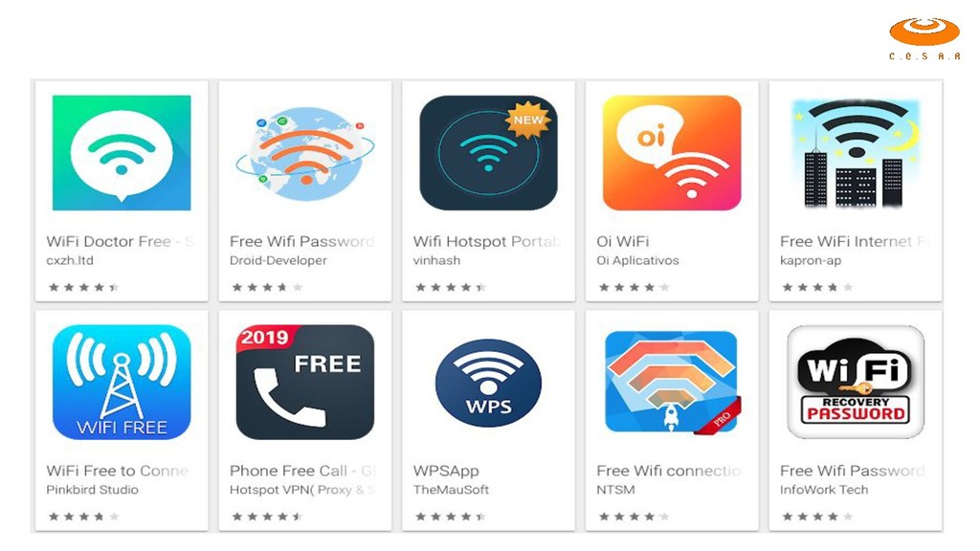The width and height of the screenshot is (980, 551).
Task: Visit the Pinkbird Studio developer page
Action: 93,490
